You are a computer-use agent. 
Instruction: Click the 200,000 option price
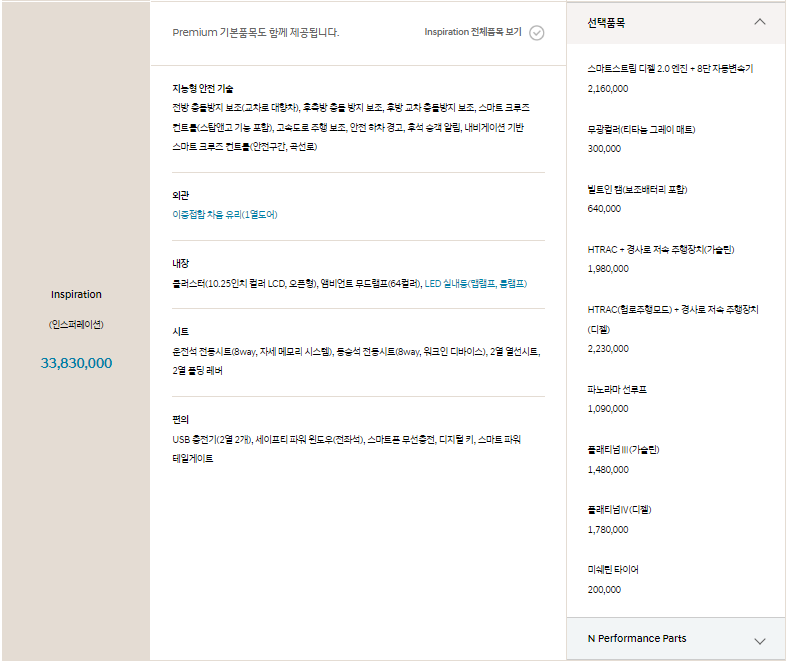click(x=604, y=589)
